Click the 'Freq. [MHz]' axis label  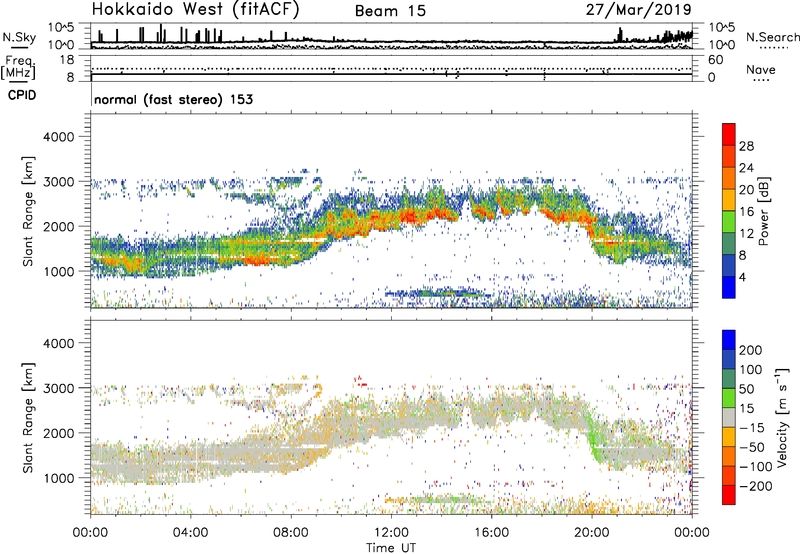click(x=18, y=67)
